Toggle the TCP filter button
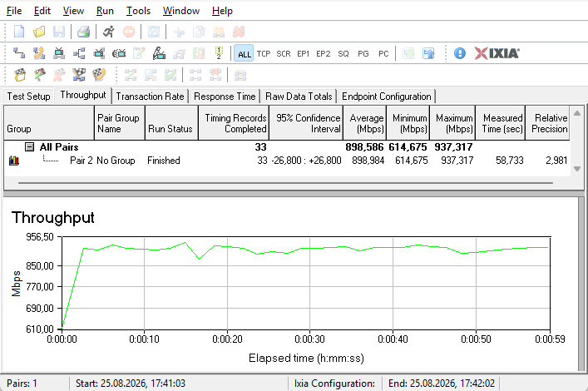Image resolution: width=588 pixels, height=391 pixels. coord(264,54)
